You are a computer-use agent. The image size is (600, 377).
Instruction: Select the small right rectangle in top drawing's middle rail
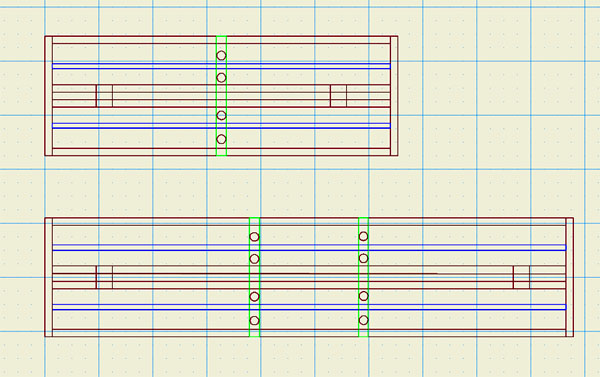point(339,96)
